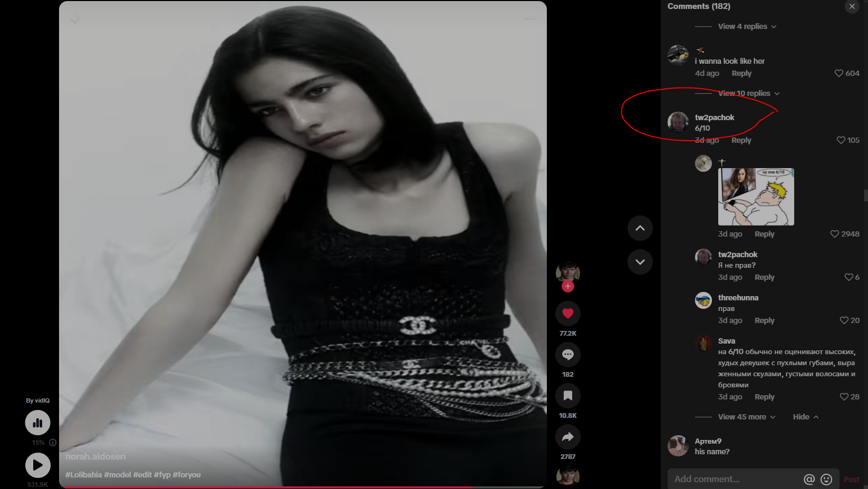This screenshot has height=489, width=868.
Task: Mention a user with the @ icon
Action: (809, 479)
